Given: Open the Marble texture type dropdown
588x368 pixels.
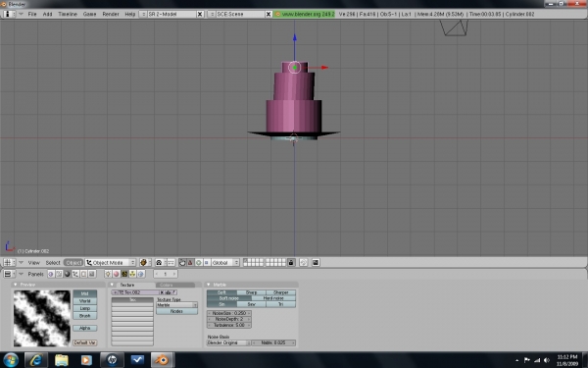Looking at the screenshot, I should coord(176,305).
